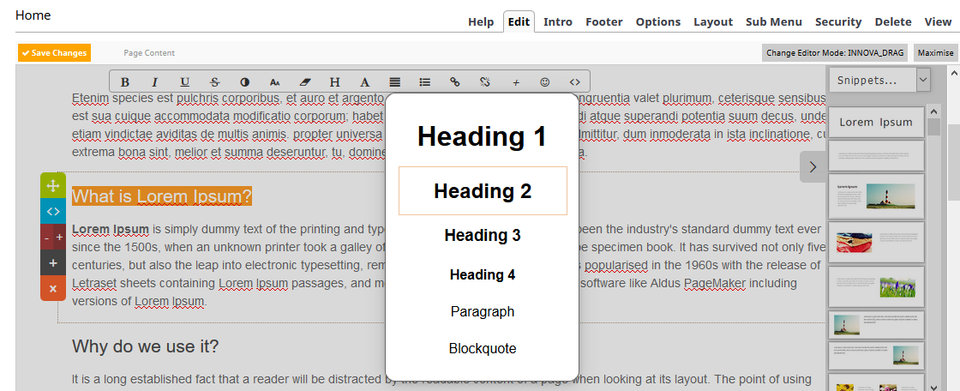
Task: Open the HTML source view from the toolbar
Action: tap(575, 82)
